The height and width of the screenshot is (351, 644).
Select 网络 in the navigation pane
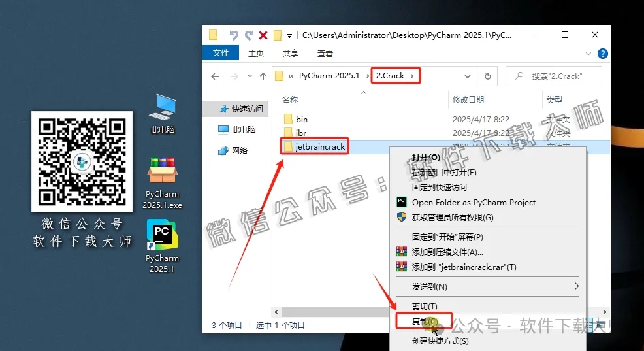pyautogui.click(x=233, y=151)
